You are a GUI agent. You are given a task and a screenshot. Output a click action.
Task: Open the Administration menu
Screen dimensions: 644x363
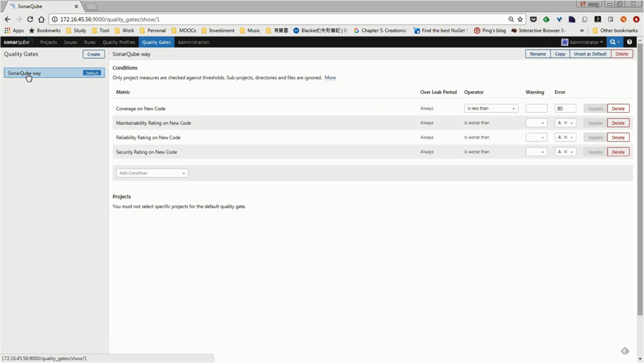point(193,42)
